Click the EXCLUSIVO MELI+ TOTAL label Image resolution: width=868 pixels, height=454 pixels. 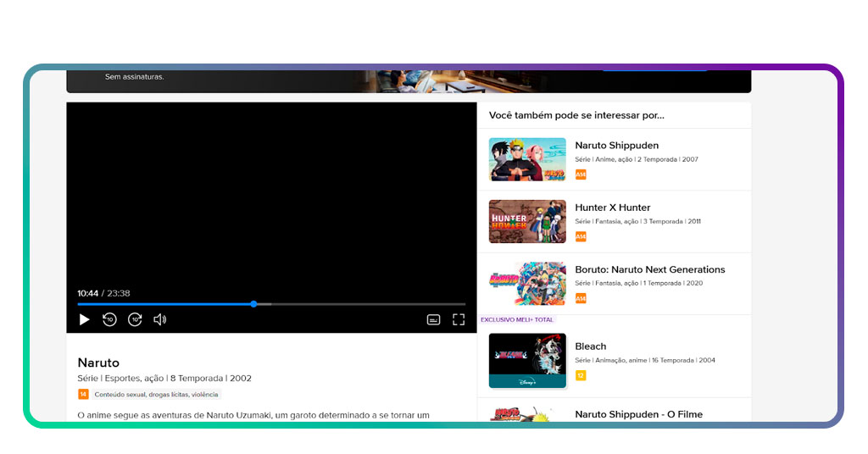(517, 319)
